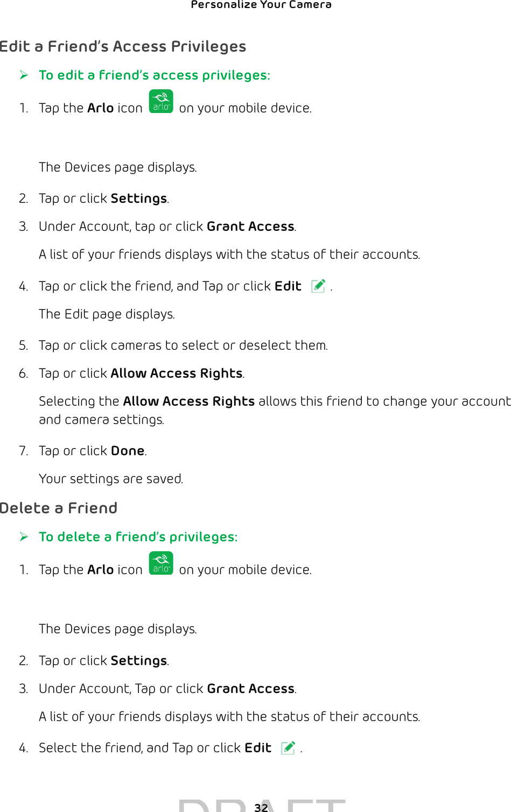511x812 pixels.
Task: Select the "Delete a Friend" heading
Action: (x=59, y=508)
